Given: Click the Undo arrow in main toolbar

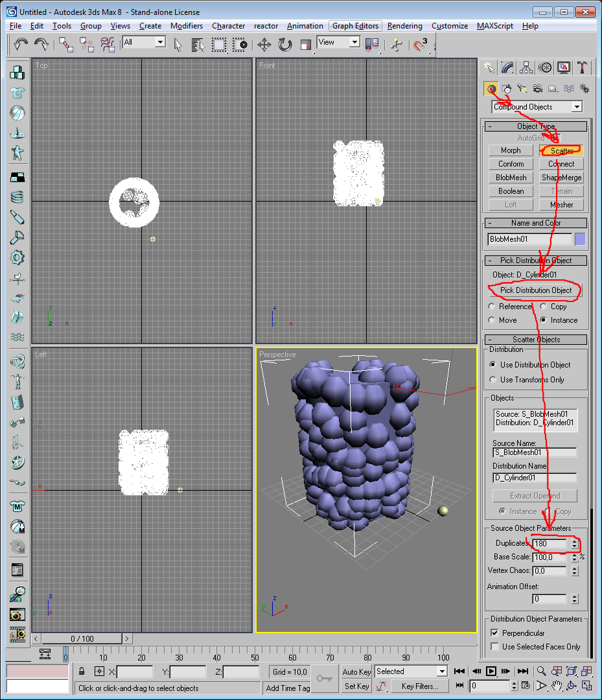Looking at the screenshot, I should [21, 44].
